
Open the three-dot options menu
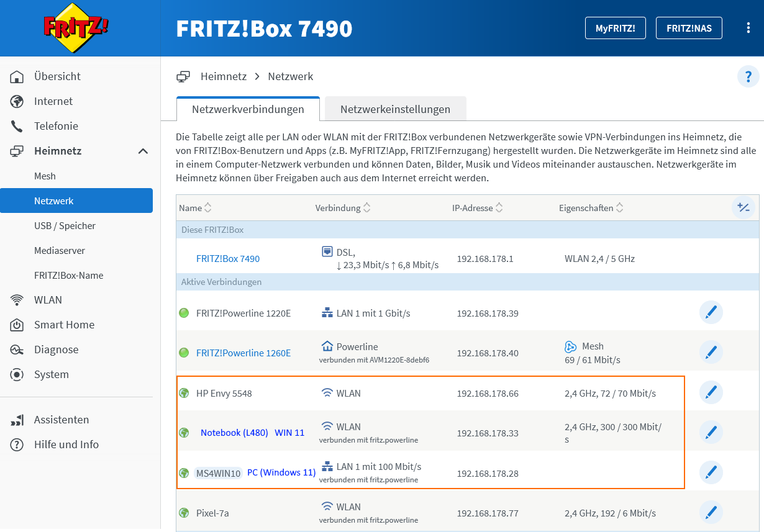pyautogui.click(x=748, y=28)
